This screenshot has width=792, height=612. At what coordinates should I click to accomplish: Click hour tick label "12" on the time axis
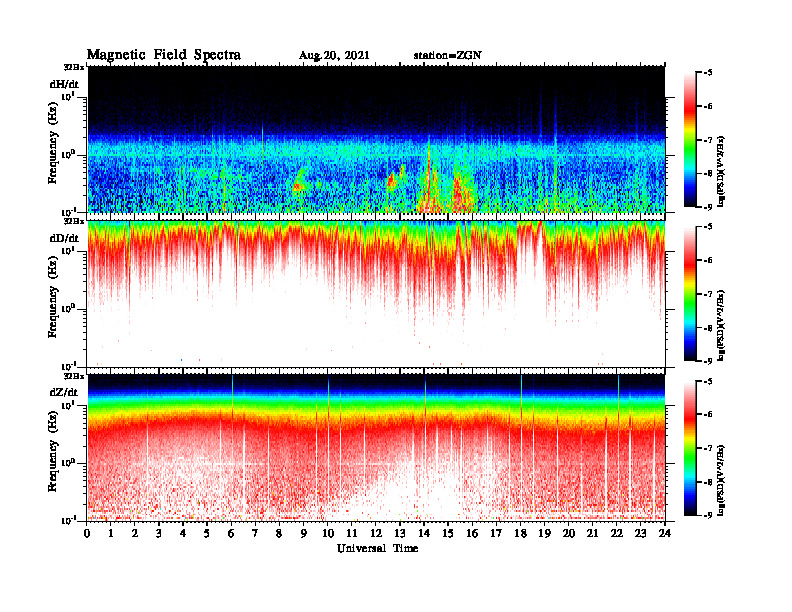(x=376, y=533)
